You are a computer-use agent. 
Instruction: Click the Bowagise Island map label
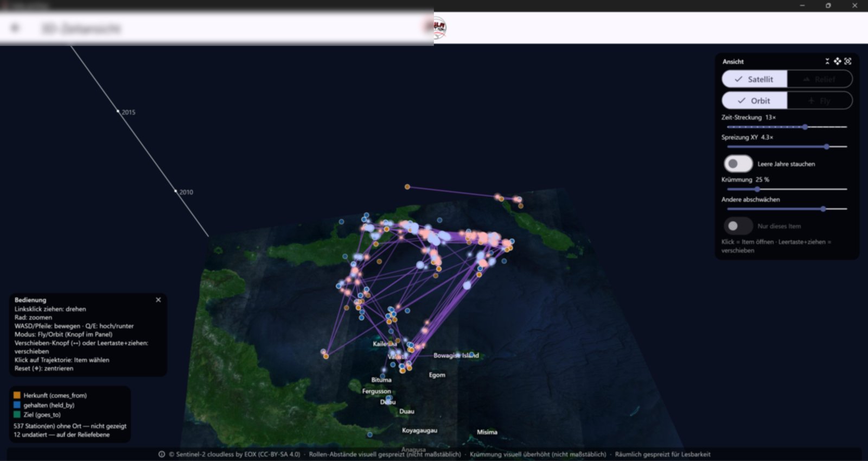click(x=456, y=355)
